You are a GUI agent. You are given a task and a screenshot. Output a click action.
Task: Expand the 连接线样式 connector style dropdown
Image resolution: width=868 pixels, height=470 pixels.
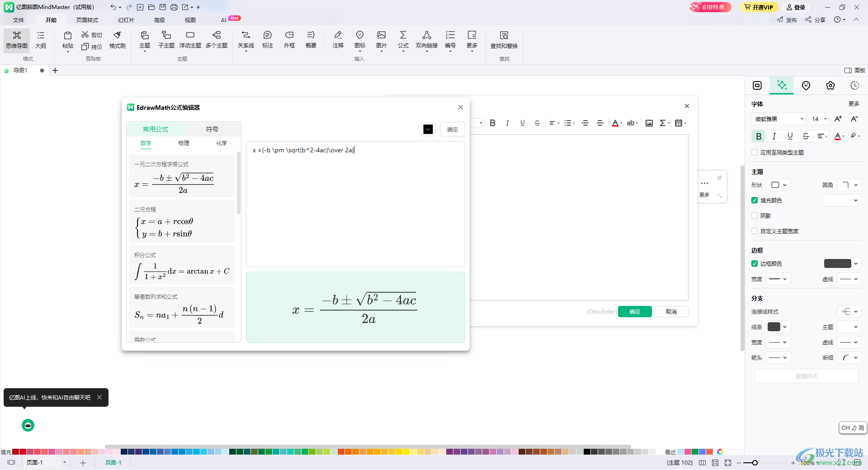(849, 311)
